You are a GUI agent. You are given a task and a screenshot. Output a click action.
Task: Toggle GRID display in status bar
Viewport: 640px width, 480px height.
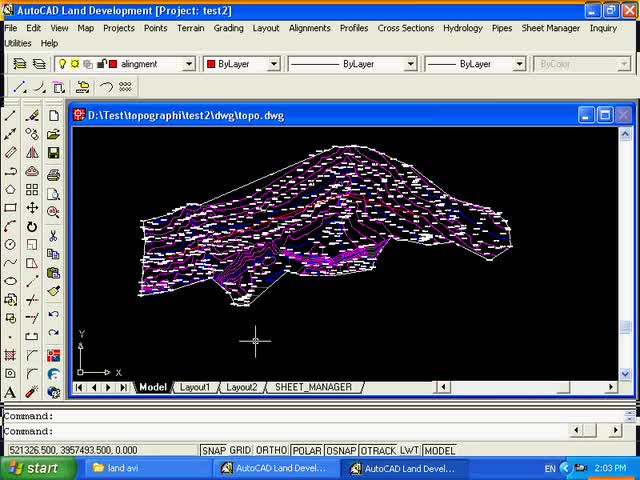pos(240,450)
